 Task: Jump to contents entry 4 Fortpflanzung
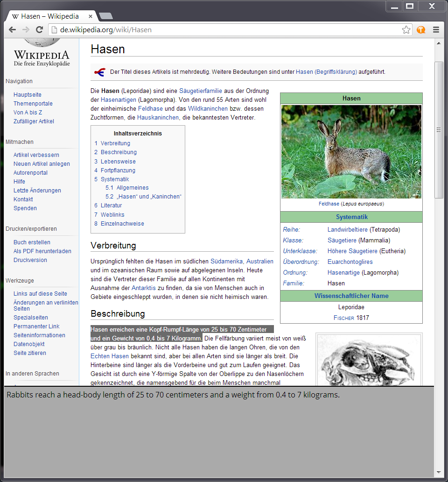click(x=115, y=170)
